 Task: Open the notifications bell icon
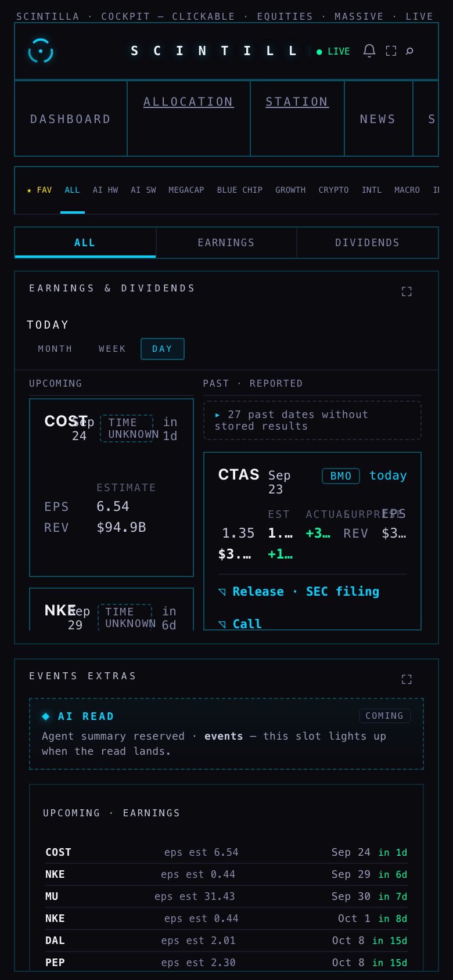tap(369, 51)
